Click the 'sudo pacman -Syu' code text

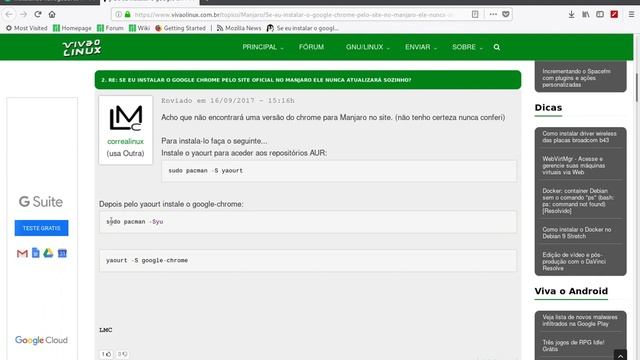[134, 222]
